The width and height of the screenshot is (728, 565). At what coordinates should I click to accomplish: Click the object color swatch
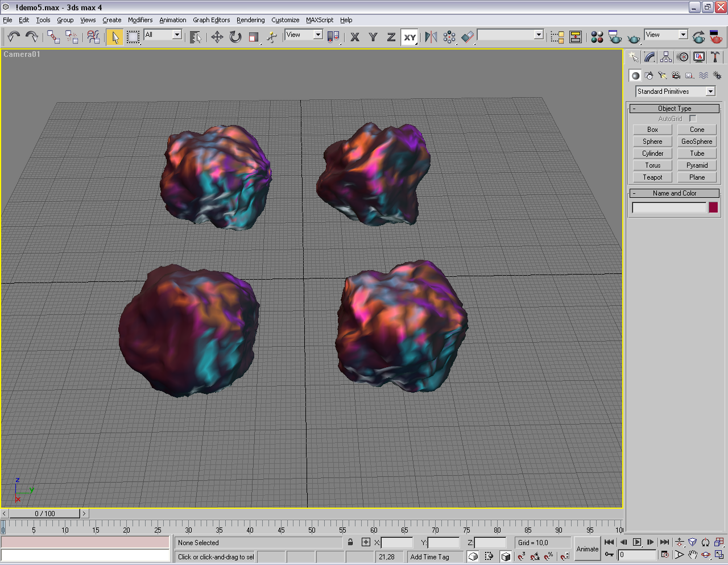[713, 207]
